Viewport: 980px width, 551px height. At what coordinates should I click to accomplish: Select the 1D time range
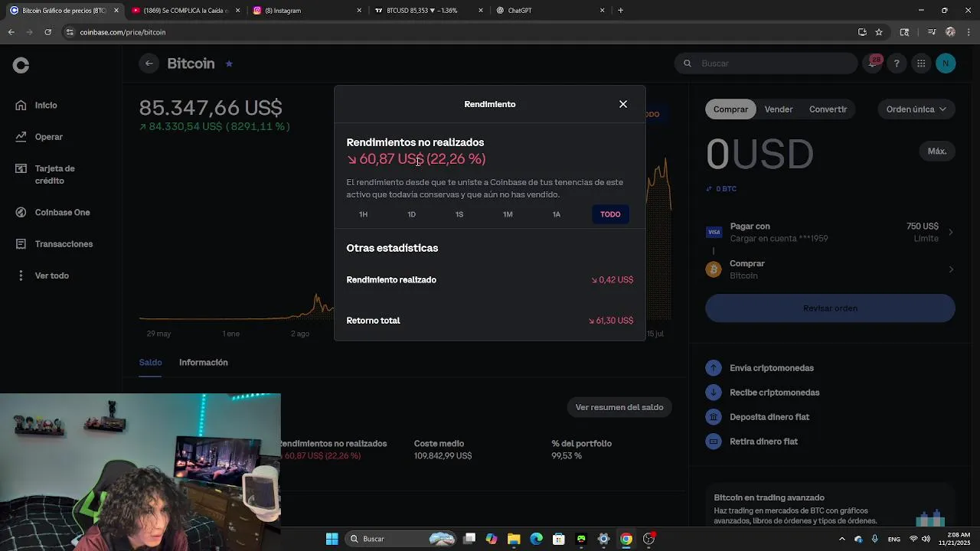(x=412, y=214)
